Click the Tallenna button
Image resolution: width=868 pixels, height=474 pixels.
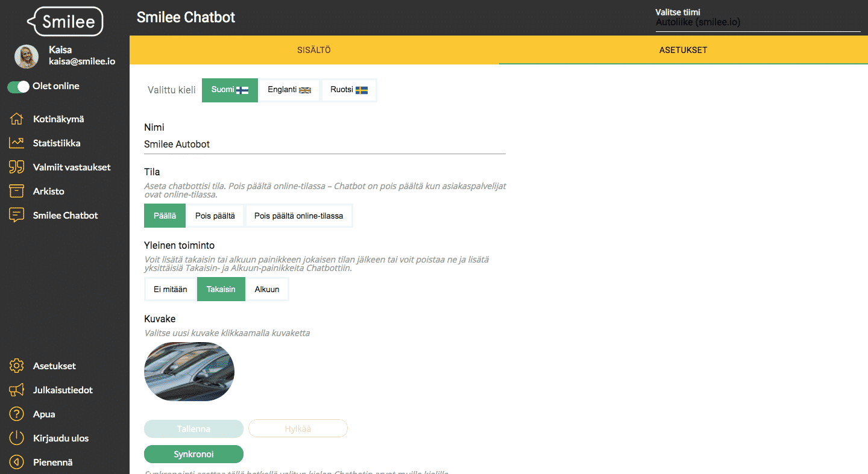193,429
